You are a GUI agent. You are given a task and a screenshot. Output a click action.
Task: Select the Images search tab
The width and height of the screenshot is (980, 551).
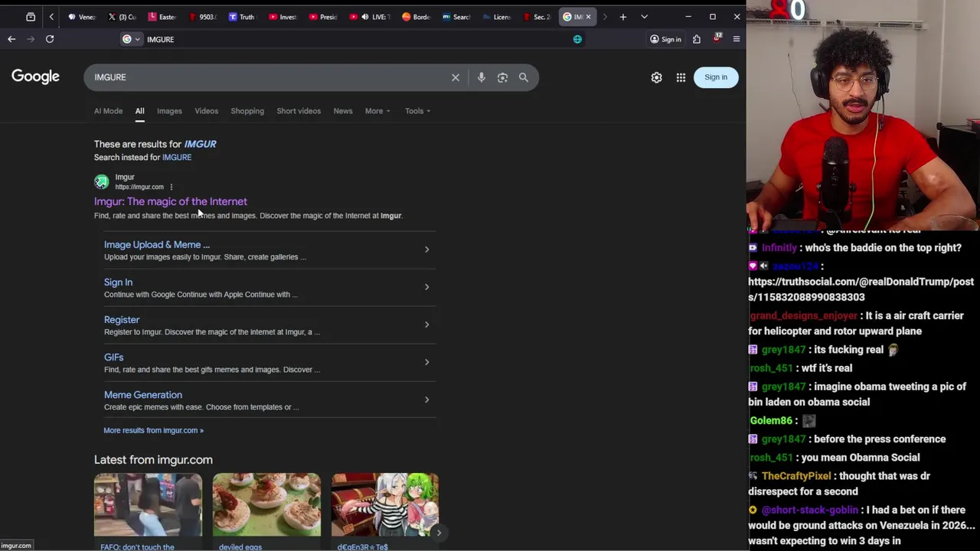pos(169,111)
